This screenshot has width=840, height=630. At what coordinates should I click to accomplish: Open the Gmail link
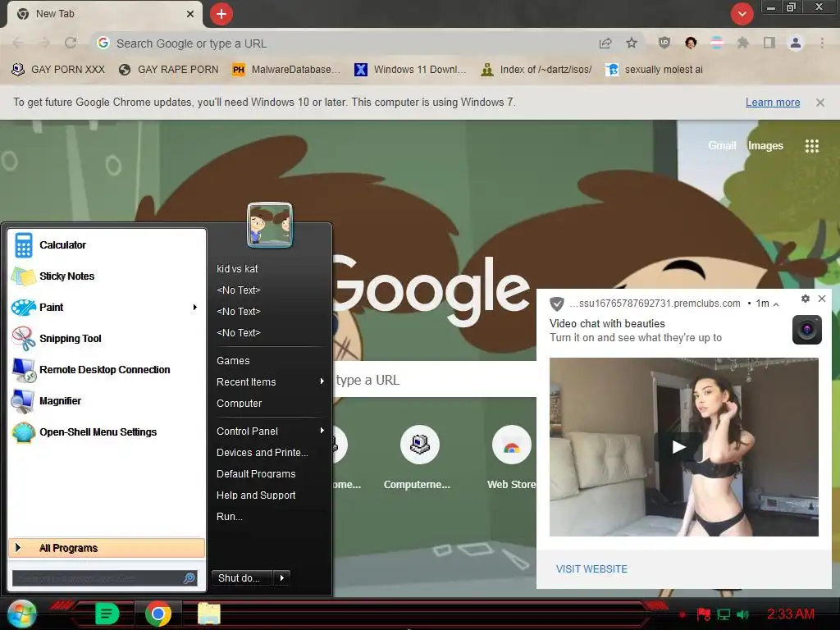point(722,146)
